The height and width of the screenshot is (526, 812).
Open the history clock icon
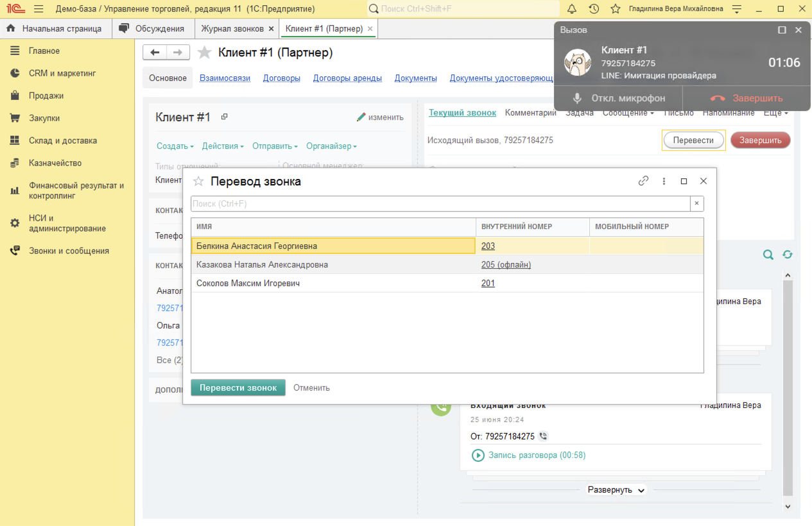[594, 9]
